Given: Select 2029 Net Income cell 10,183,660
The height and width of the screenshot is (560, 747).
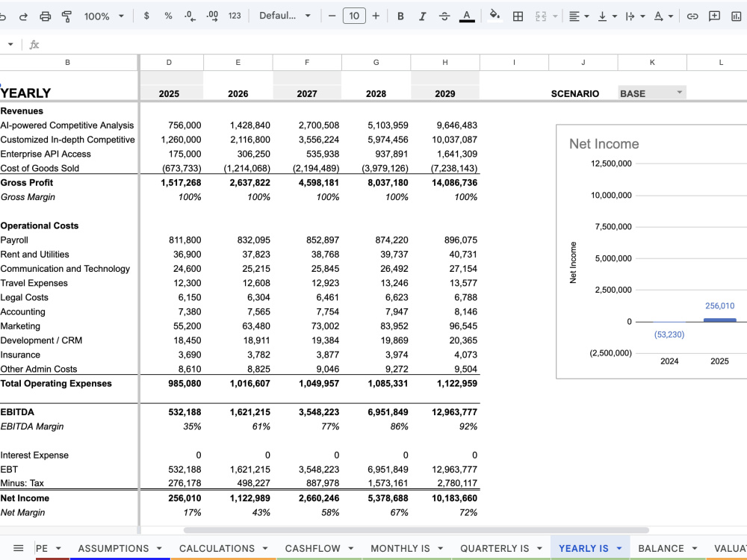Looking at the screenshot, I should point(445,498).
